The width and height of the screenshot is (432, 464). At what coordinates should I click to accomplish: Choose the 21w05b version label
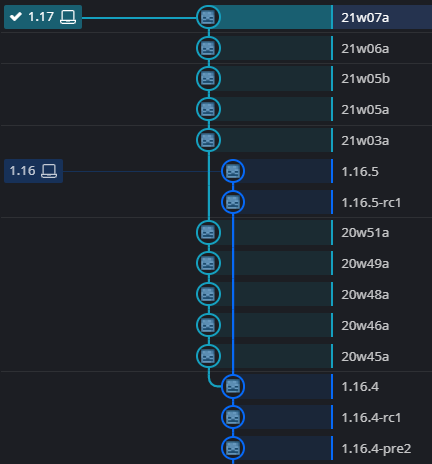coord(365,79)
